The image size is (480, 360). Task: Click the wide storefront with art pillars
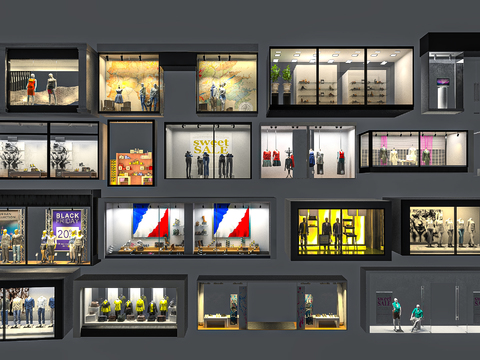pyautogui.click(x=272, y=304)
